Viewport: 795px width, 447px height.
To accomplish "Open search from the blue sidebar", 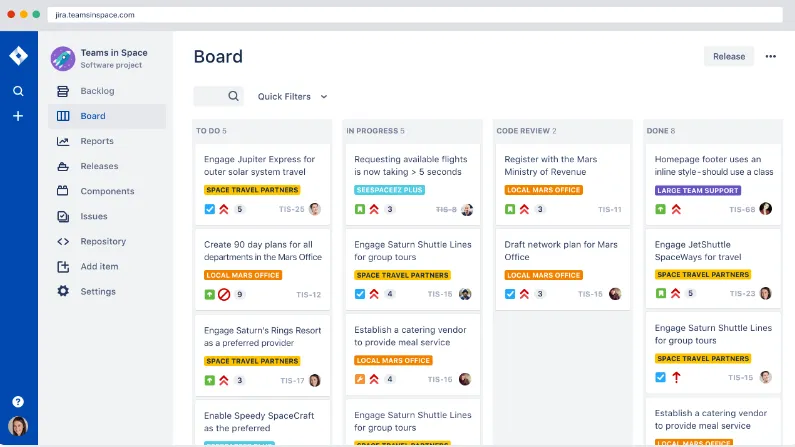I will [x=18, y=91].
